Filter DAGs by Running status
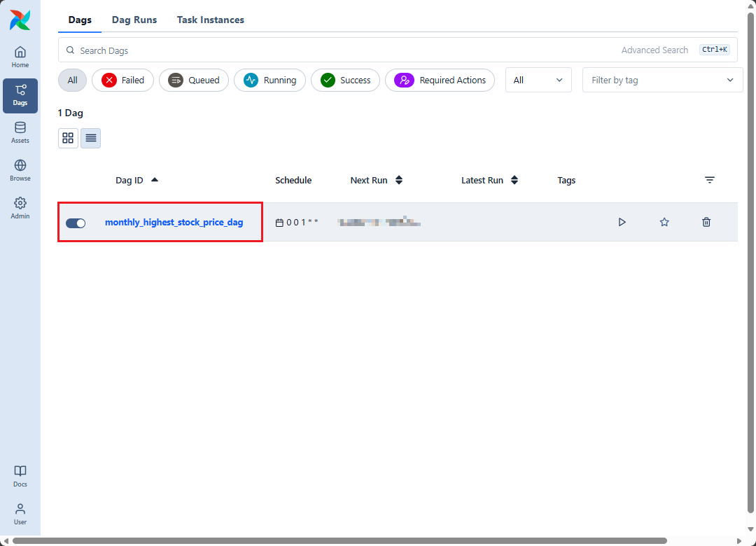This screenshot has height=546, width=756. pos(269,80)
